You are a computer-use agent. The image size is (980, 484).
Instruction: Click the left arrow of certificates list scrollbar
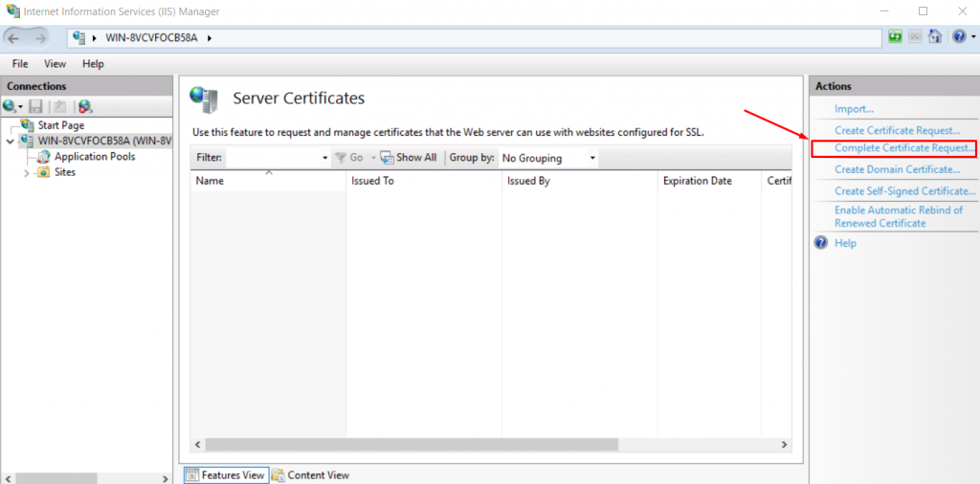[197, 444]
